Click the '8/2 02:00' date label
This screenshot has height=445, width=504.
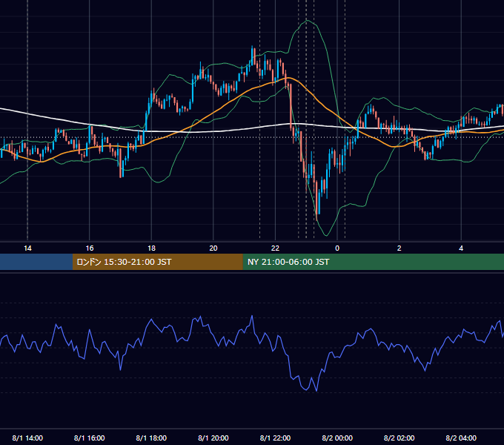399,438
